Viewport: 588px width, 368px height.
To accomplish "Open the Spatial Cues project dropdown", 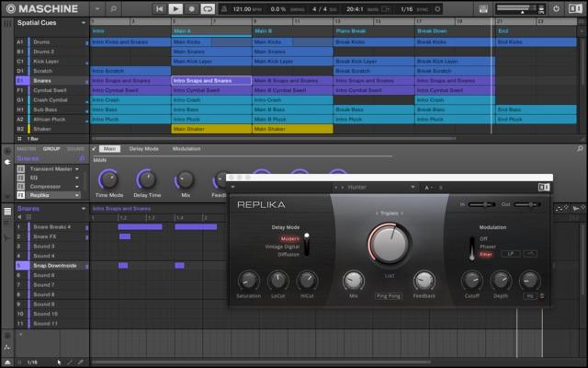I will [84, 23].
